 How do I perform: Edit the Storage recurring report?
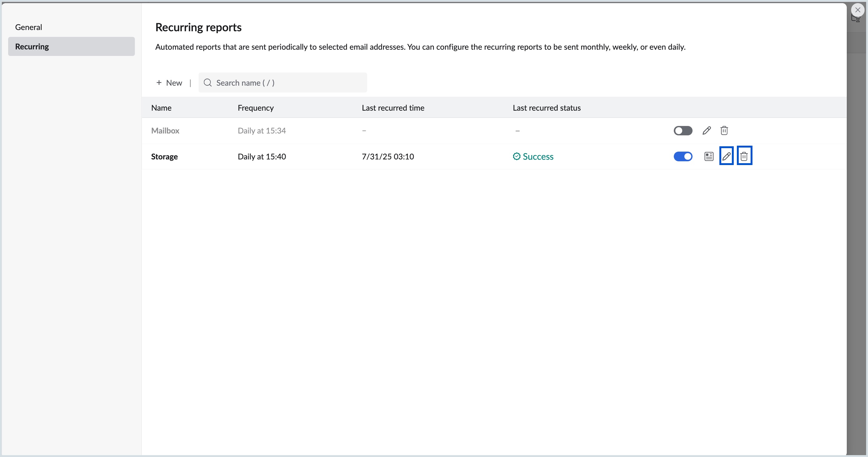coord(726,155)
